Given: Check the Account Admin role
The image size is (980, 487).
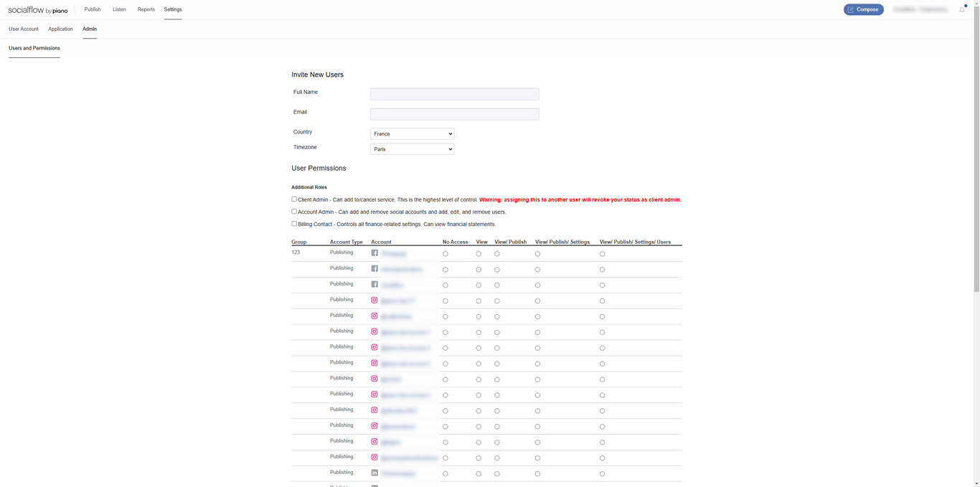Looking at the screenshot, I should [x=294, y=212].
